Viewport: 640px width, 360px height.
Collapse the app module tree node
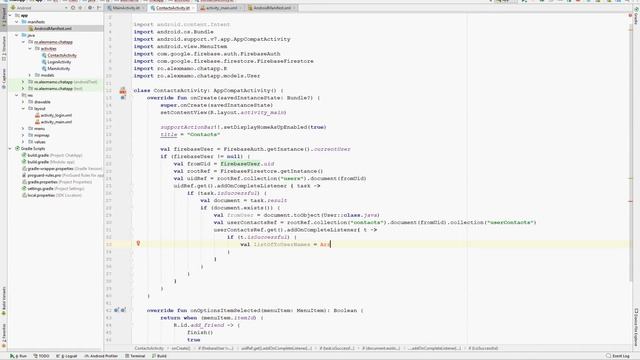pyautogui.click(x=11, y=15)
